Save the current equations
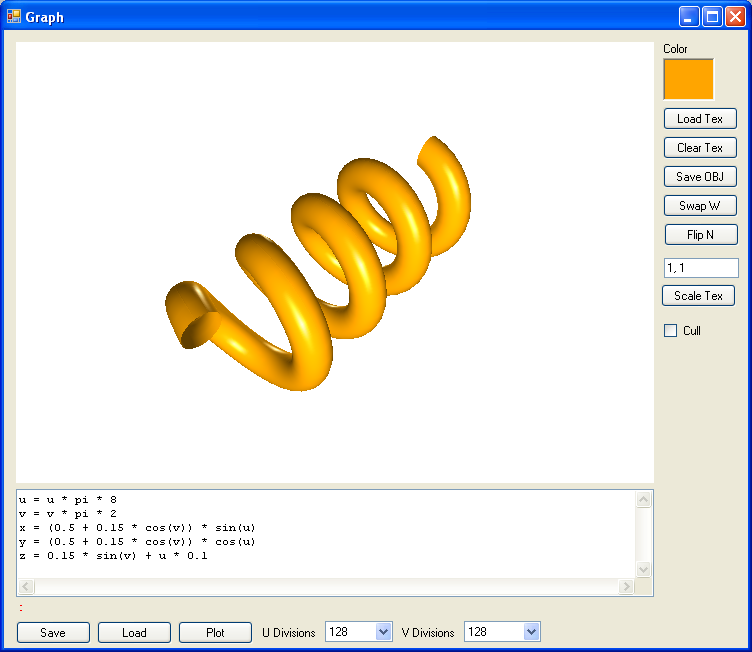The image size is (752, 652). [53, 632]
